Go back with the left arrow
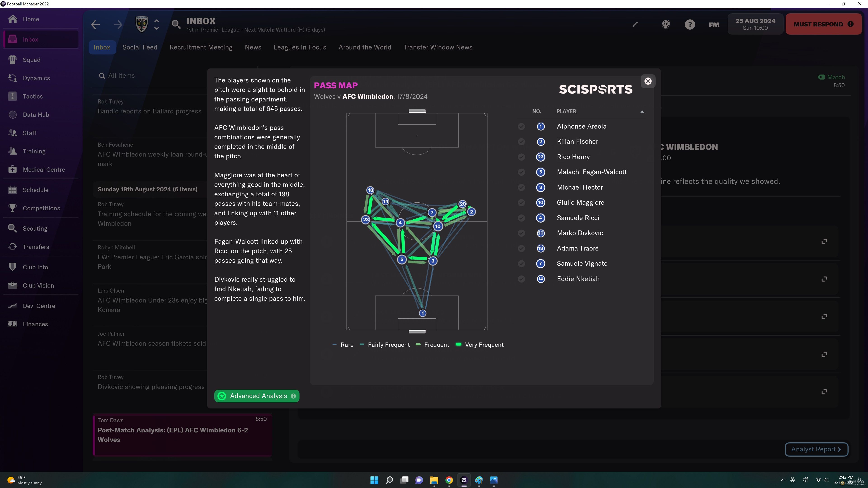The height and width of the screenshot is (488, 868). (96, 25)
